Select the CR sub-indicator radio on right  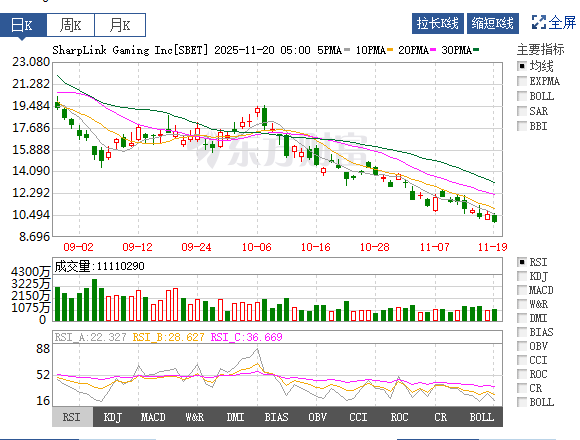[522, 388]
